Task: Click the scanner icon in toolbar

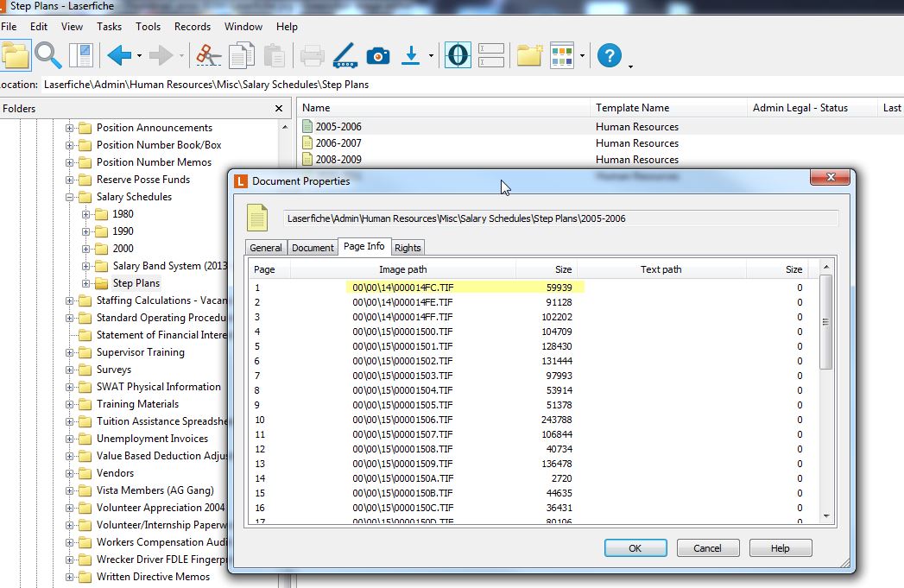Action: [x=345, y=56]
